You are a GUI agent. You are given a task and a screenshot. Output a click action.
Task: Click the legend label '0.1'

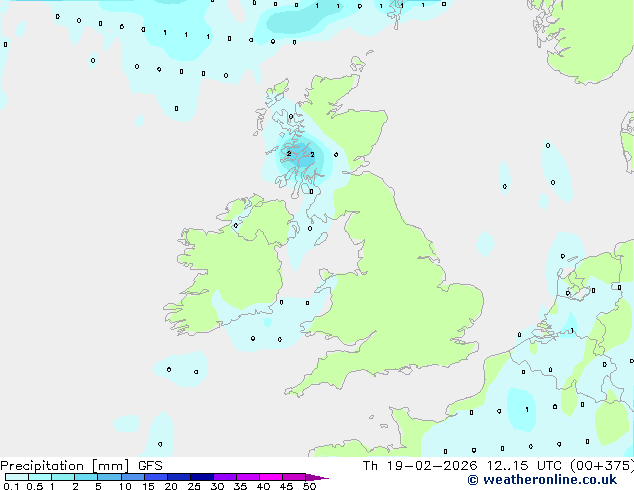pyautogui.click(x=11, y=486)
